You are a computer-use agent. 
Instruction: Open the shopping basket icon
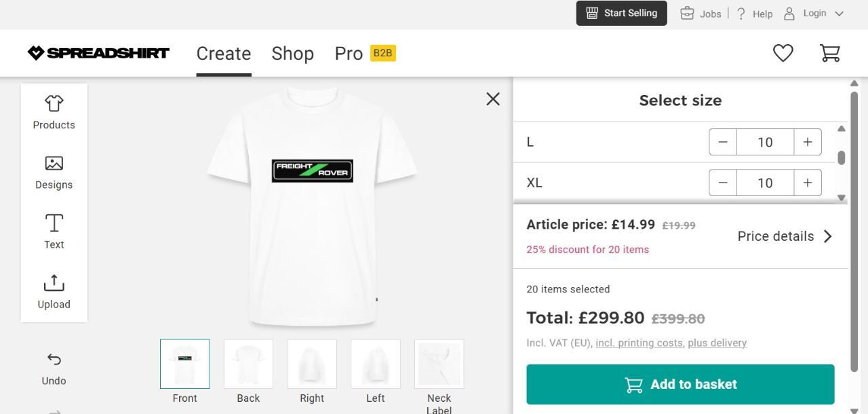[x=830, y=53]
